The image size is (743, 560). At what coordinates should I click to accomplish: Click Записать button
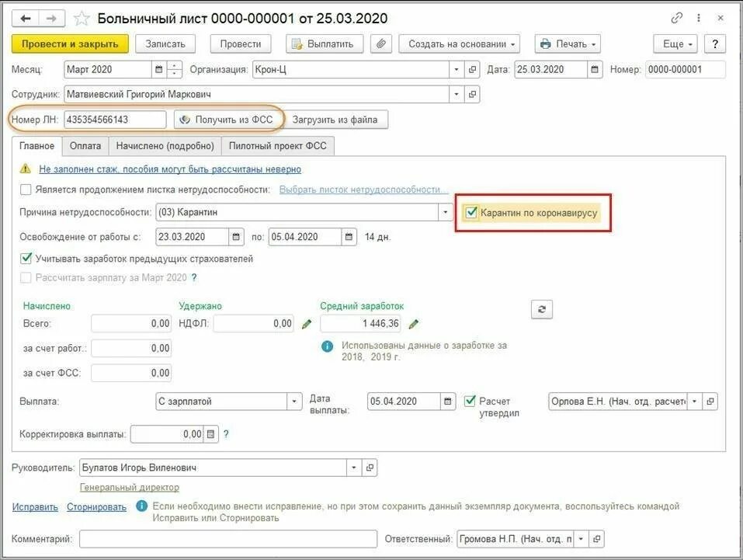click(165, 44)
